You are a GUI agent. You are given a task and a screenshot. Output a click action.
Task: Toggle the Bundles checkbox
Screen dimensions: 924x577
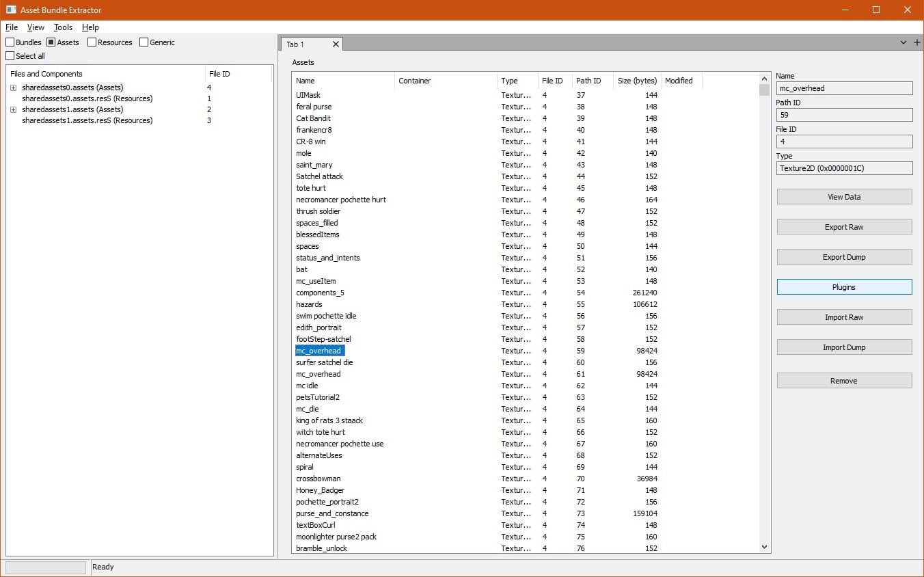pos(10,42)
